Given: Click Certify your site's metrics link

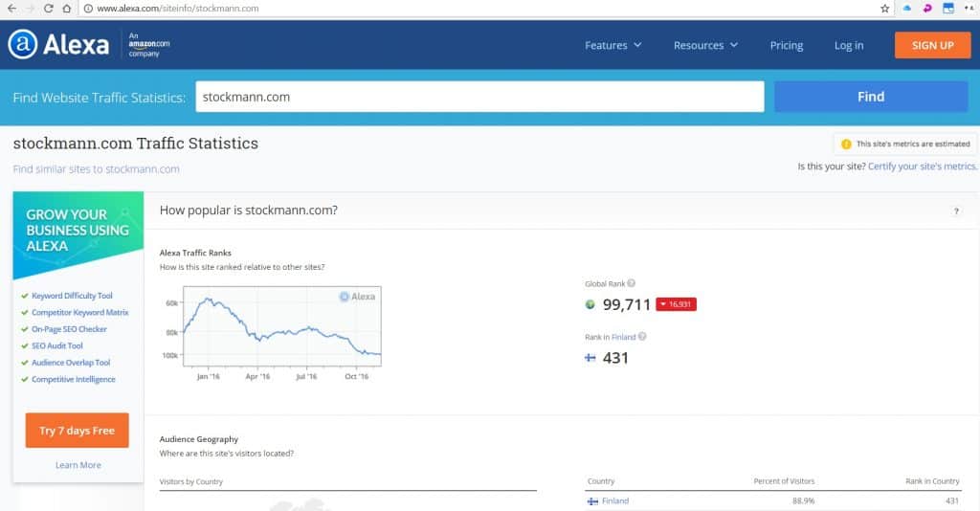Looking at the screenshot, I should click(x=922, y=167).
